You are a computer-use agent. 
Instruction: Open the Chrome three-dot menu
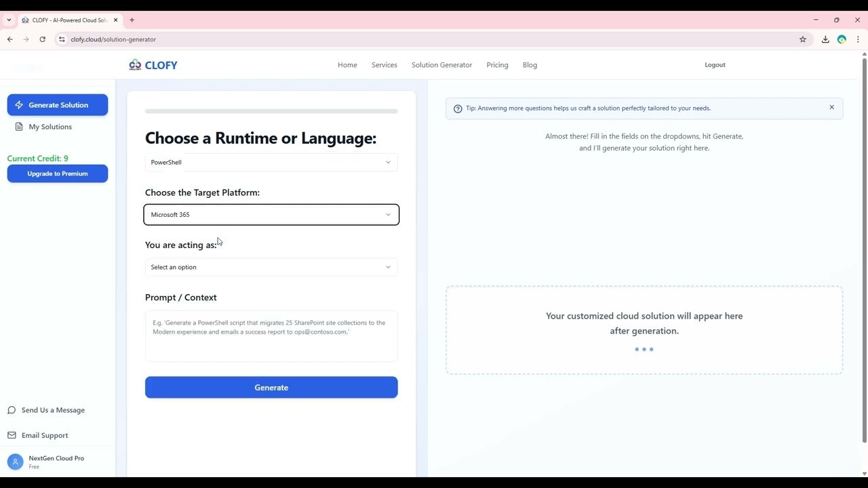[858, 39]
